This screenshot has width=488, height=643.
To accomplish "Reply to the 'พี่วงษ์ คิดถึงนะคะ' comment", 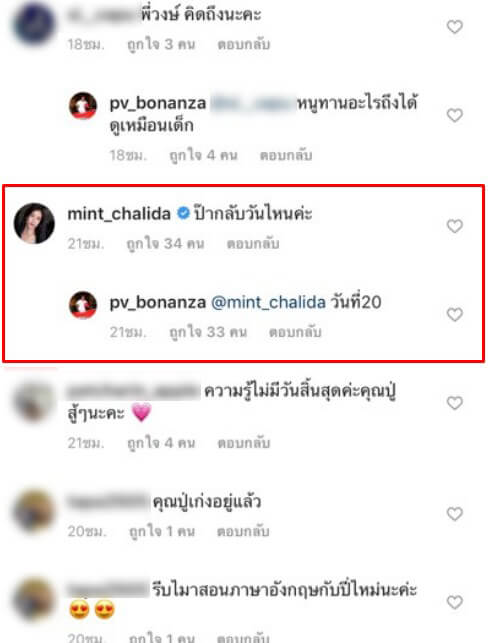I will [x=244, y=44].
